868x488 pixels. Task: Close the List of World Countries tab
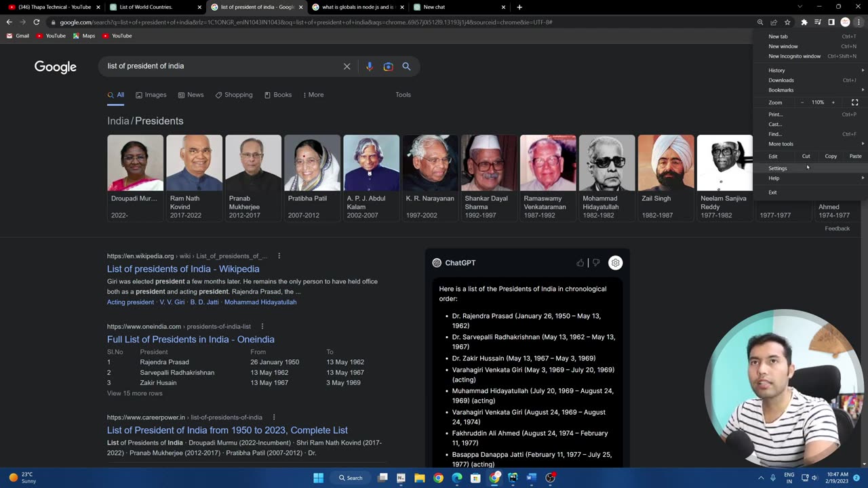click(x=199, y=7)
